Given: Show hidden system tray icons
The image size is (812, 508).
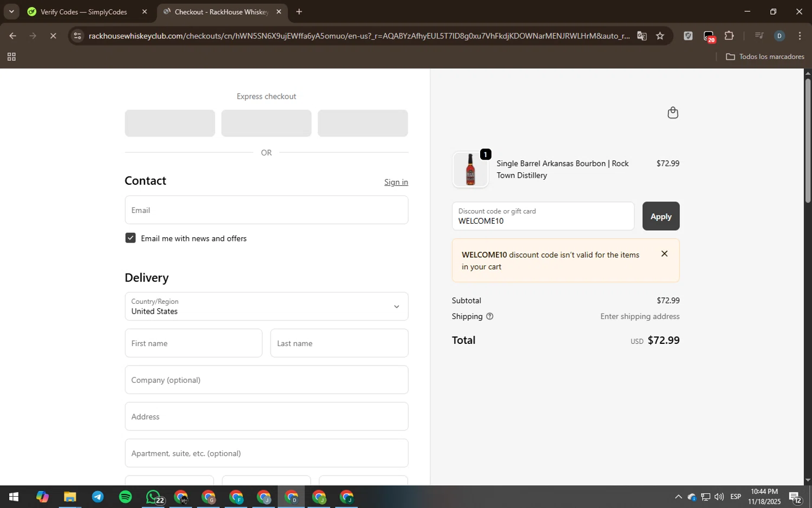Looking at the screenshot, I should coord(678,497).
